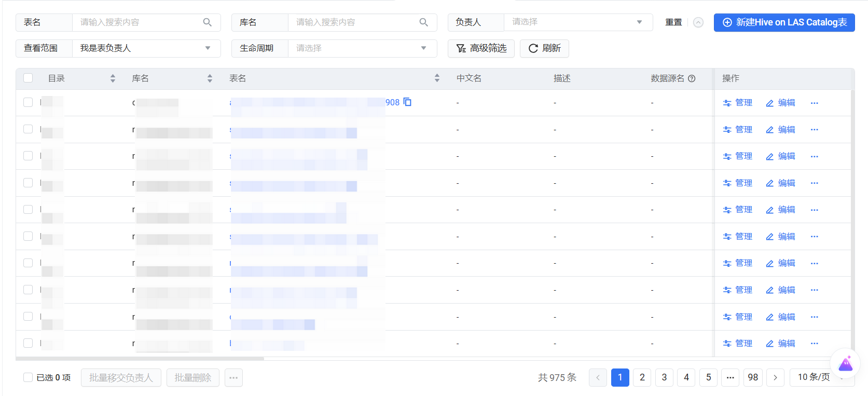Viewport: 868px width, 396px height.
Task: Toggle the 已选 0 项 checkbox
Action: tap(28, 377)
